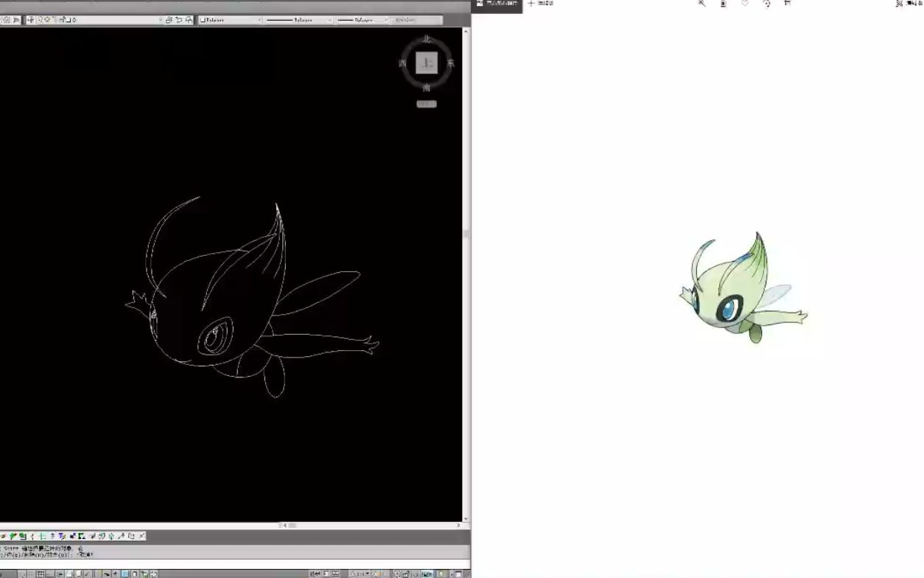Open the ByLayer lineweight dropdown
This screenshot has width=924, height=578.
click(363, 20)
